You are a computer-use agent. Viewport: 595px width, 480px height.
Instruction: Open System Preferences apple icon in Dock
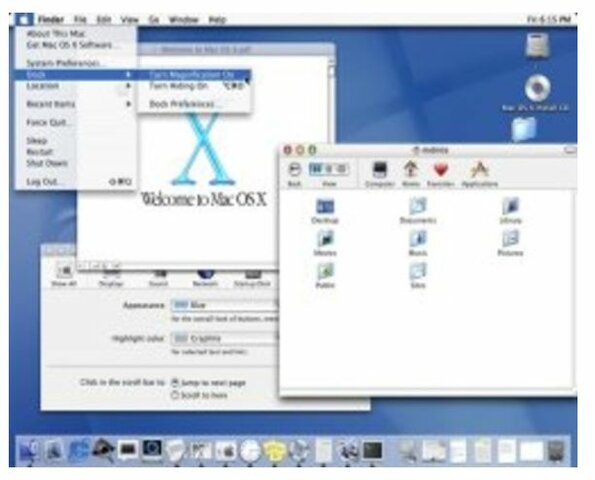coord(226,451)
